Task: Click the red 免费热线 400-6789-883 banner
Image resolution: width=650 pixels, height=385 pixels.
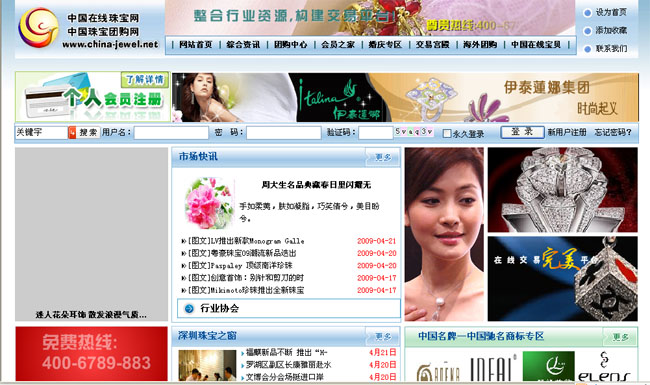Action: click(x=92, y=354)
